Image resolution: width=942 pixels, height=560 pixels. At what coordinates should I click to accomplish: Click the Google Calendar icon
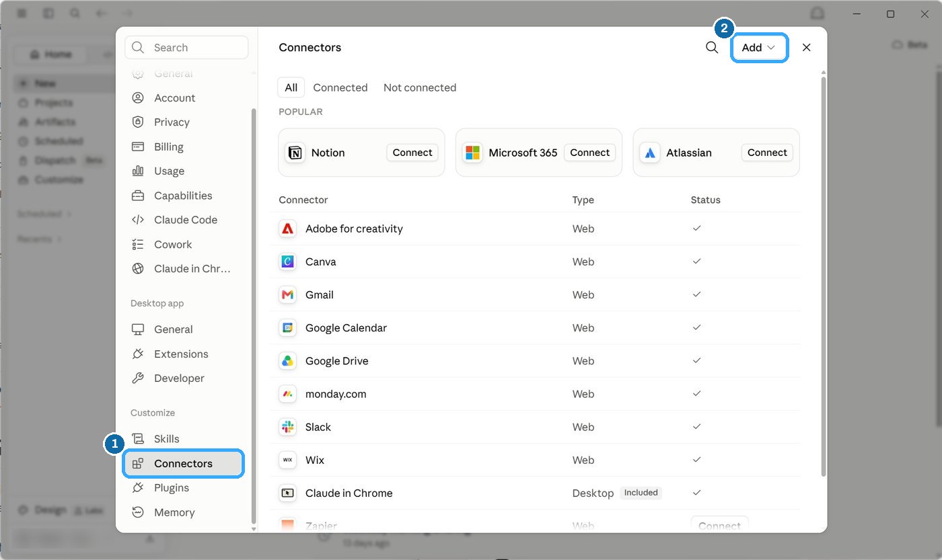[287, 328]
